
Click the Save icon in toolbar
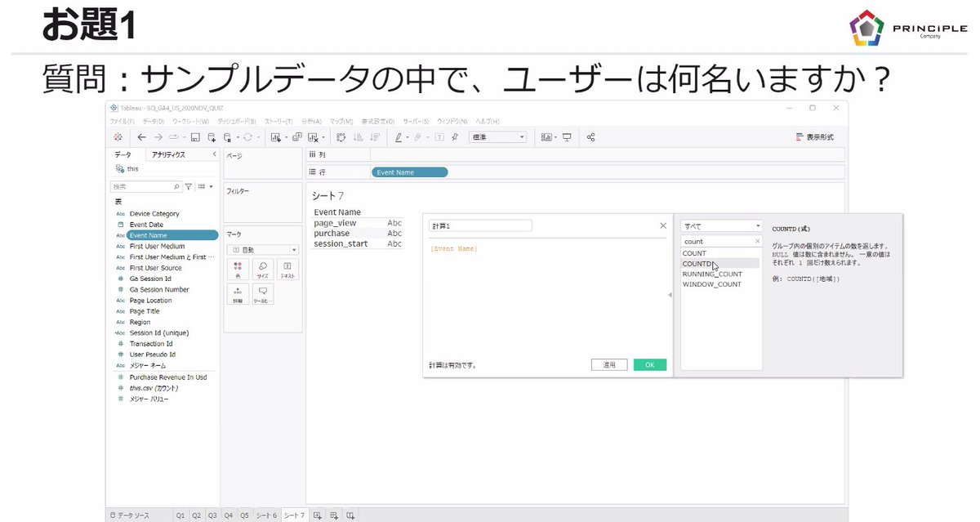pyautogui.click(x=197, y=137)
